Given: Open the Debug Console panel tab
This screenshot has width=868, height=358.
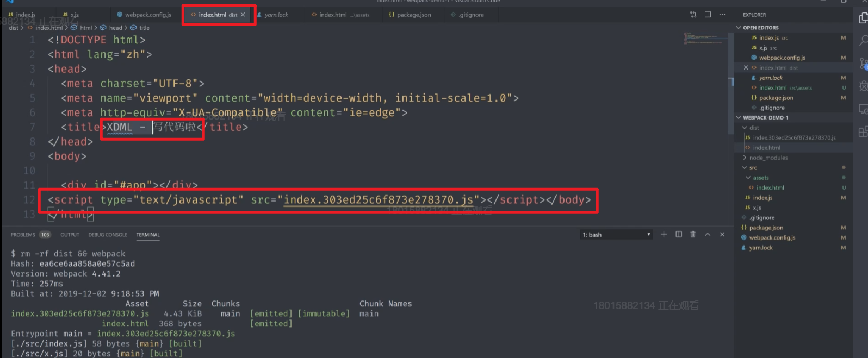Looking at the screenshot, I should [x=108, y=235].
